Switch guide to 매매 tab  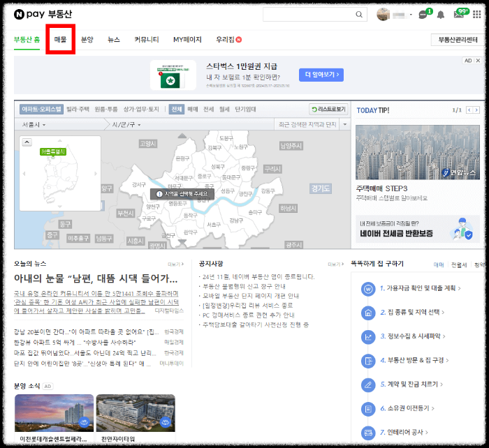(439, 264)
